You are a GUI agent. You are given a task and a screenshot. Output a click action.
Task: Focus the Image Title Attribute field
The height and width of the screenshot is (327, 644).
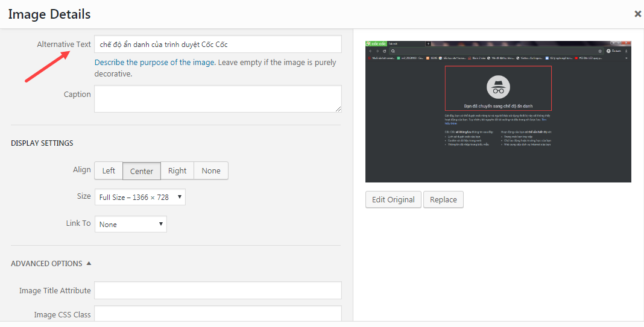tap(218, 291)
